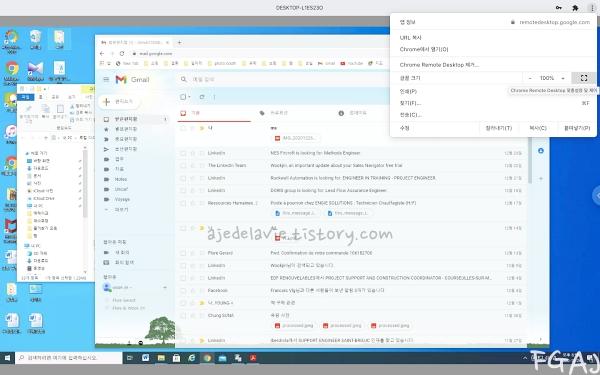Open a new tab in remote Chrome
The width and height of the screenshot is (600, 375).
point(179,42)
